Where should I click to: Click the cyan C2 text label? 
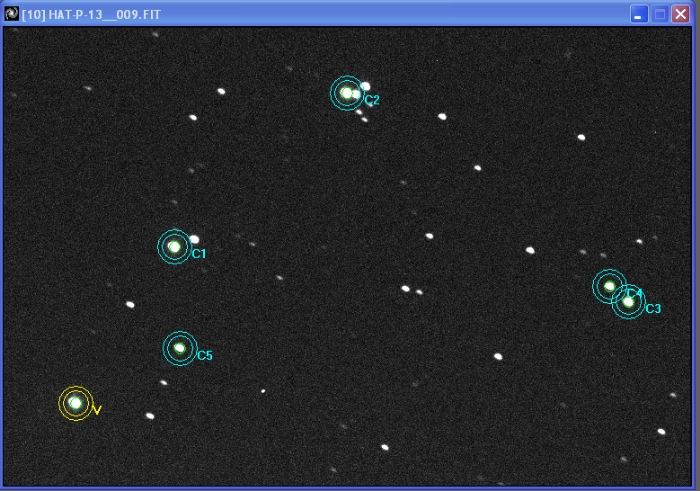click(372, 101)
